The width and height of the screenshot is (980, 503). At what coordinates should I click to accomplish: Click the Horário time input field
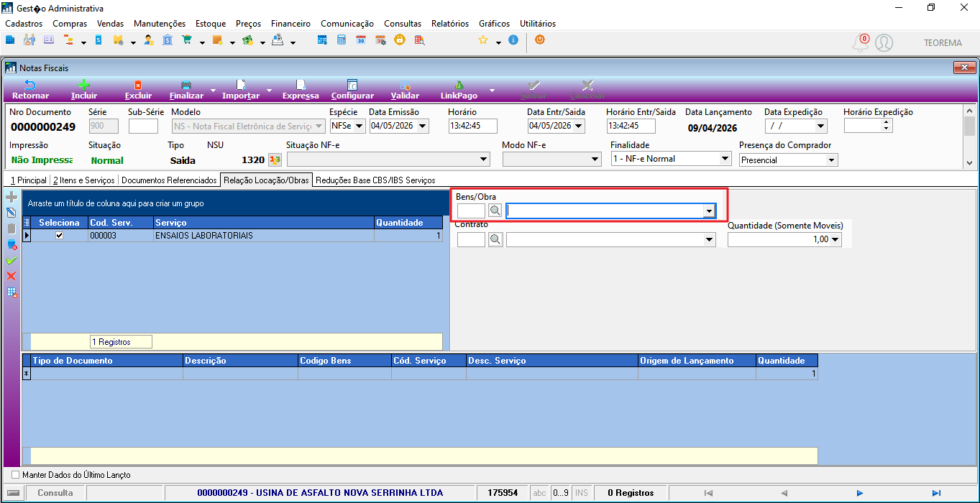[473, 126]
